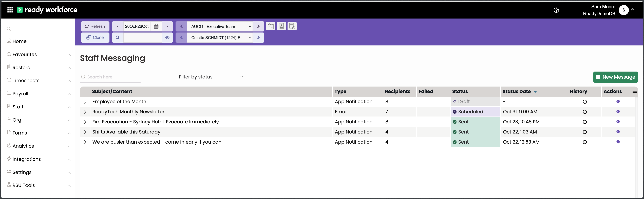Expand the ReadyTech Monthly Newsletter row

coord(85,112)
